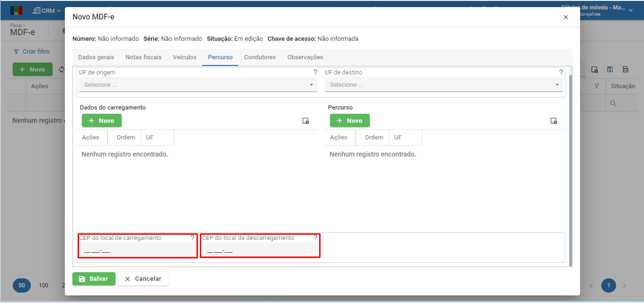Click the dialog's vertical scrollbar
644x303 pixels.
tap(570, 170)
